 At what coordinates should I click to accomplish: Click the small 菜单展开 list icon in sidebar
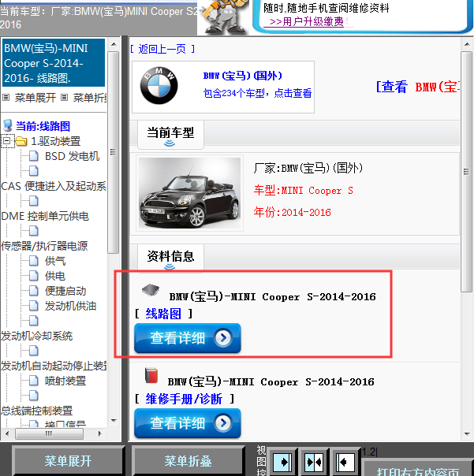pos(6,98)
